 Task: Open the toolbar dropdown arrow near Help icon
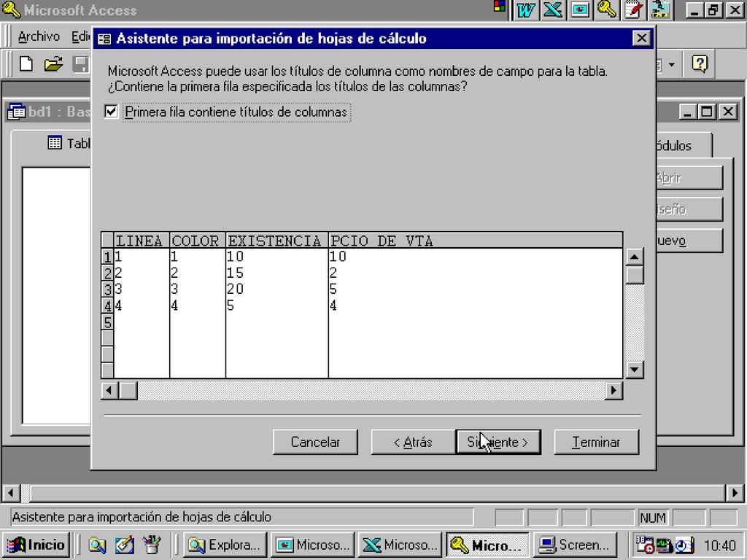(x=672, y=64)
